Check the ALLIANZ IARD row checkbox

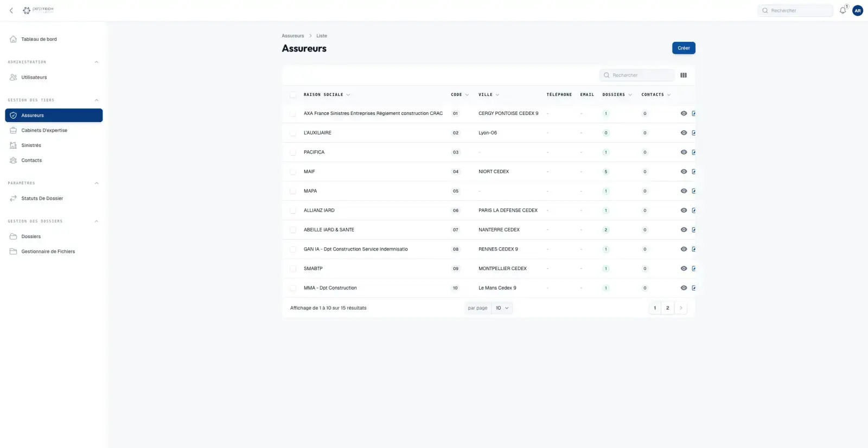tap(293, 210)
